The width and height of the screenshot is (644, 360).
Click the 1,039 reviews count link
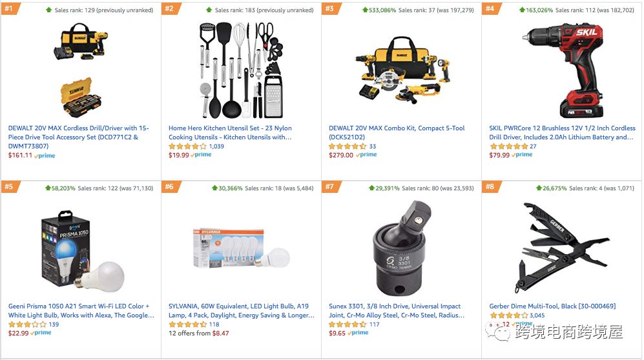tap(216, 146)
